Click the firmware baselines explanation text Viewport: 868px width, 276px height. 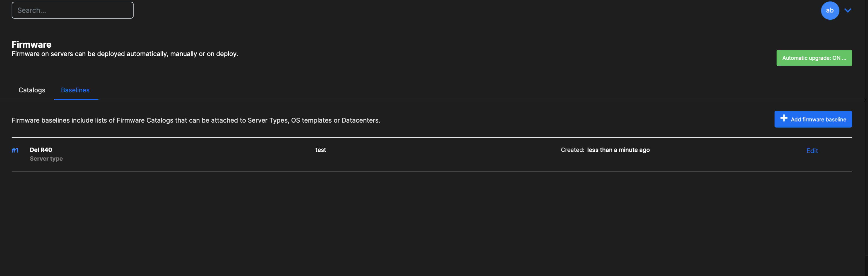[196, 120]
